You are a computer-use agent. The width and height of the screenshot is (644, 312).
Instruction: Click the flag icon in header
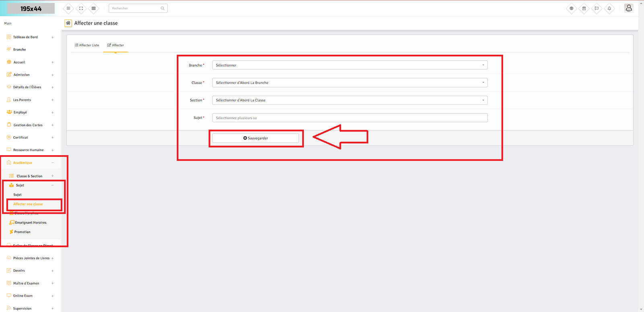(x=597, y=8)
